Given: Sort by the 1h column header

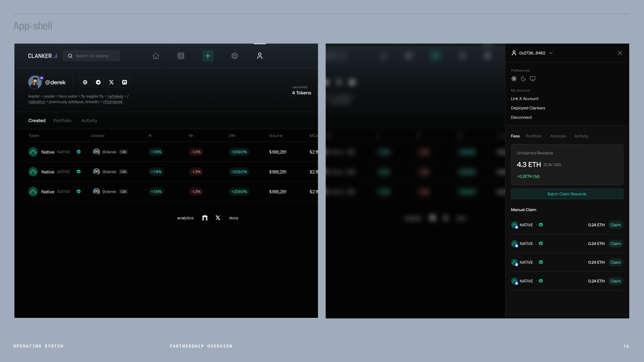Looking at the screenshot, I should pyautogui.click(x=150, y=136).
